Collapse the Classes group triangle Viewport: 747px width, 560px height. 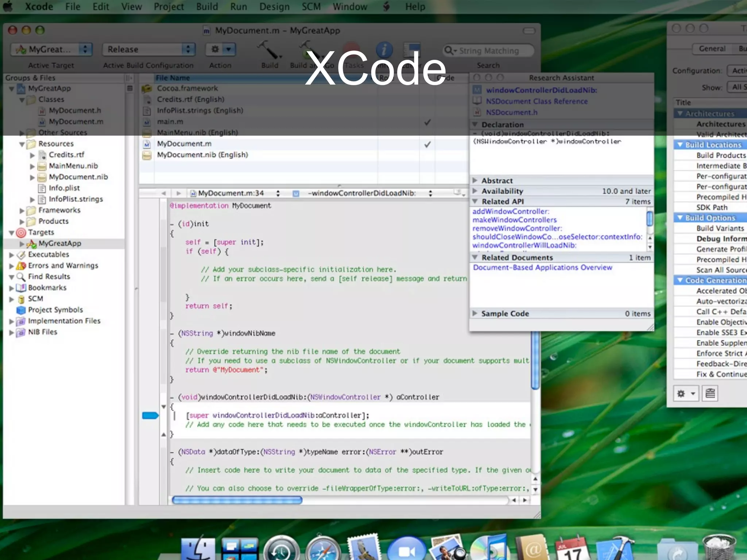click(22, 100)
